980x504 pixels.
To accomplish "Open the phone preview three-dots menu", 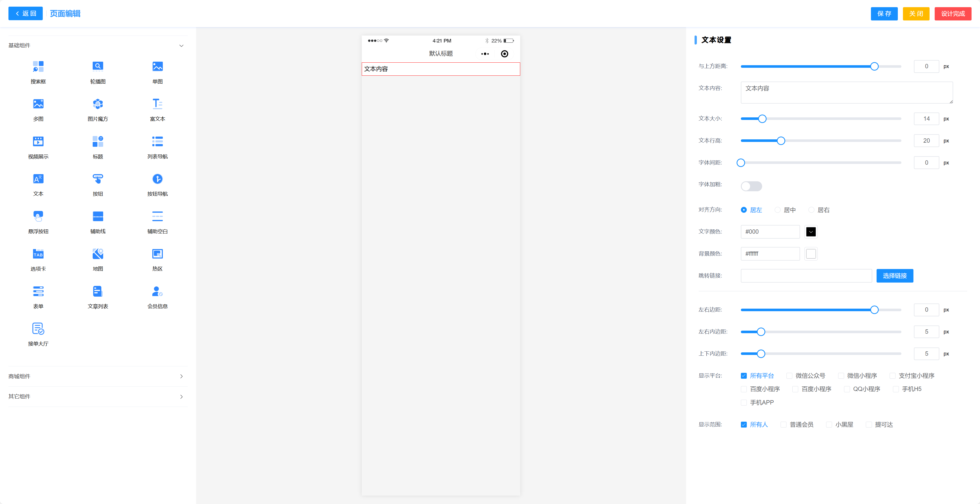I will coord(485,54).
